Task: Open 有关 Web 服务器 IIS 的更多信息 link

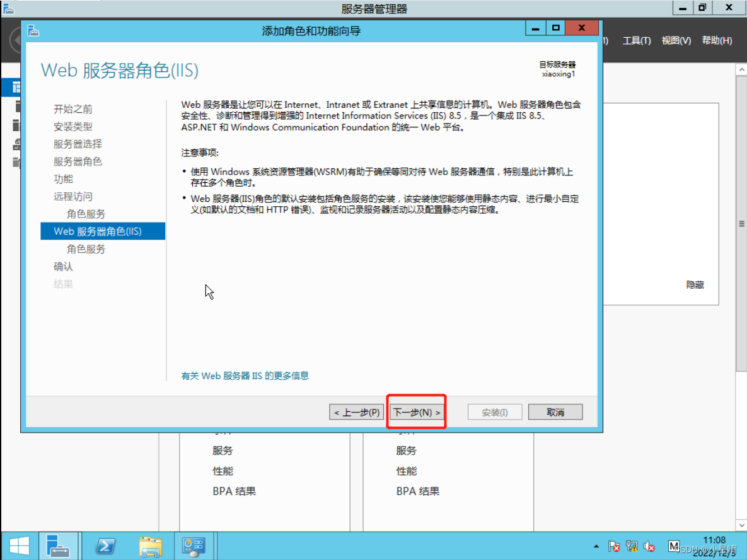Action: point(245,376)
